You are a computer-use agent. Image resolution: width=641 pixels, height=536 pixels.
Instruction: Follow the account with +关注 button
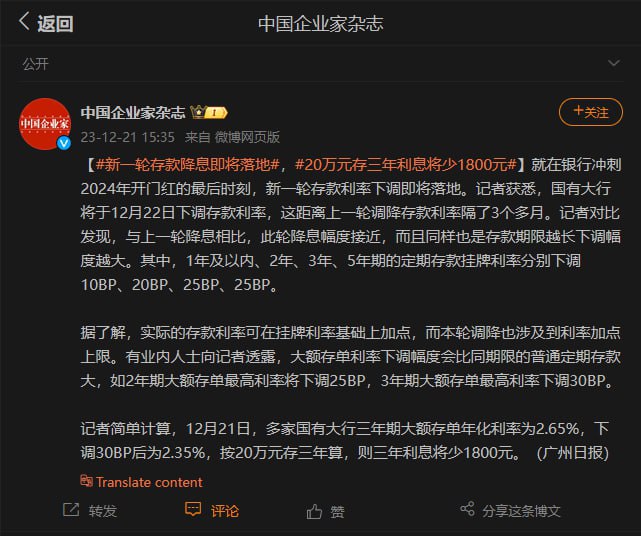click(591, 112)
